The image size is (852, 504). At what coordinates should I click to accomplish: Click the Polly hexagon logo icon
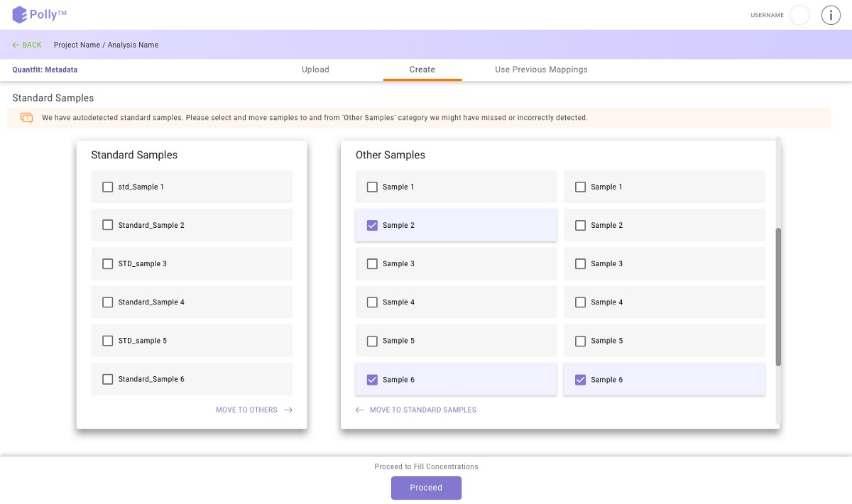coord(20,14)
